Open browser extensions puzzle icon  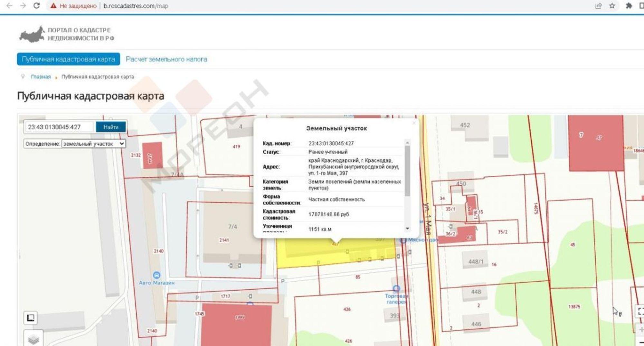pos(628,6)
